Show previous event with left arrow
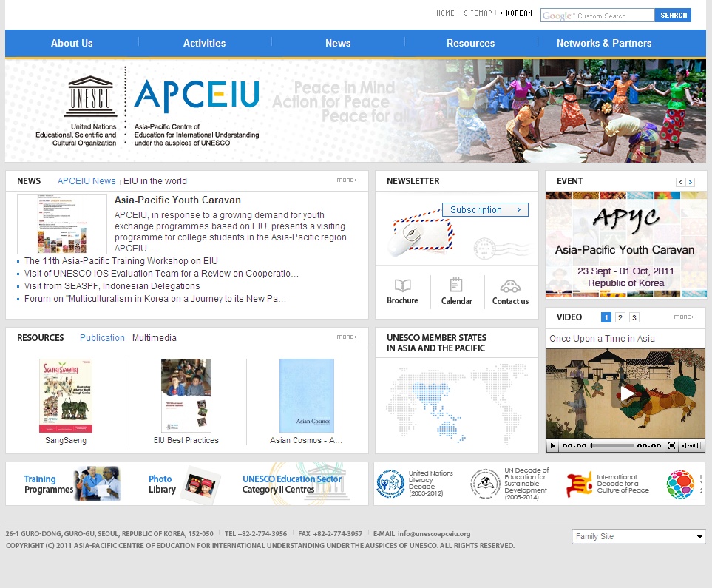The image size is (712, 588). click(x=680, y=182)
